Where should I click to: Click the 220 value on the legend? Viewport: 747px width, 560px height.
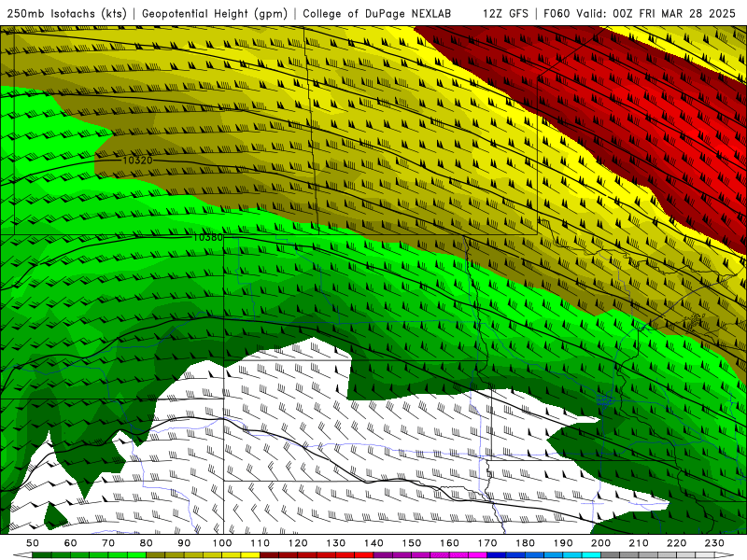pyautogui.click(x=676, y=543)
